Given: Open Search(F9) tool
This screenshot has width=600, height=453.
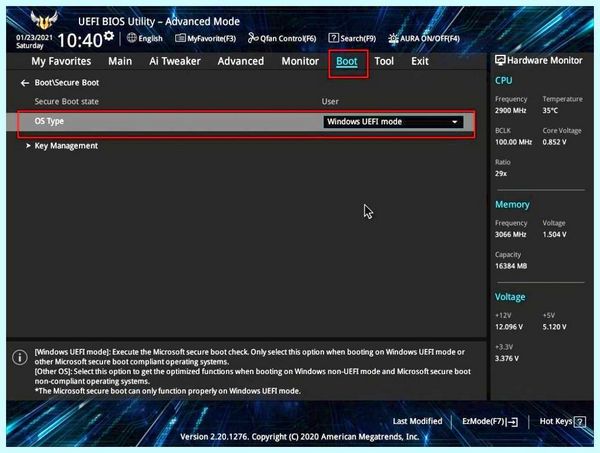Looking at the screenshot, I should tap(352, 38).
